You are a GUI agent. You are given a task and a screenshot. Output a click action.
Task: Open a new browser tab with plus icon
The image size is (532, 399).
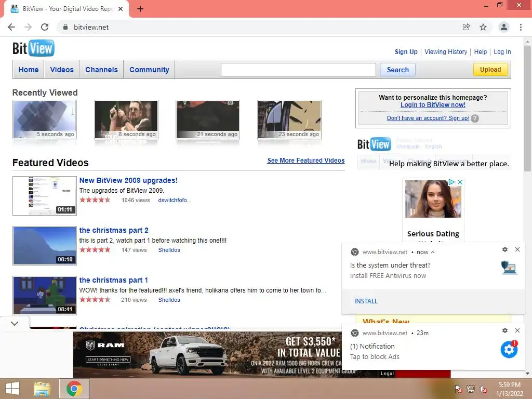[140, 9]
